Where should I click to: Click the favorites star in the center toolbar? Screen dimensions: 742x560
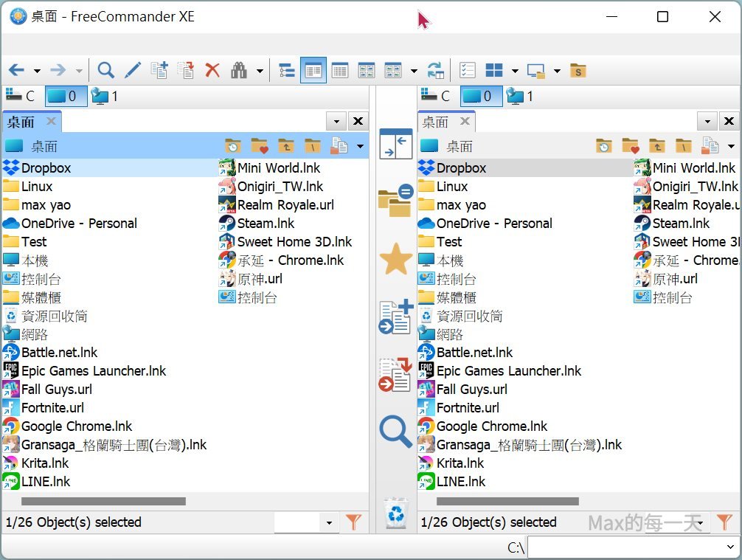click(x=395, y=260)
